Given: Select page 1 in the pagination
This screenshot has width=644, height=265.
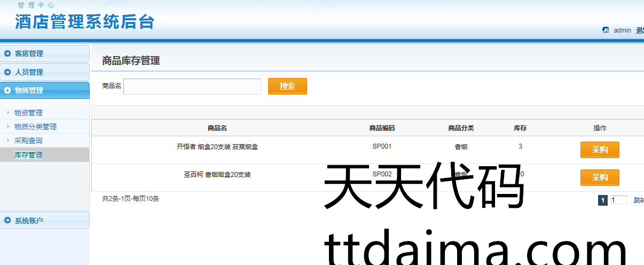Looking at the screenshot, I should [603, 200].
